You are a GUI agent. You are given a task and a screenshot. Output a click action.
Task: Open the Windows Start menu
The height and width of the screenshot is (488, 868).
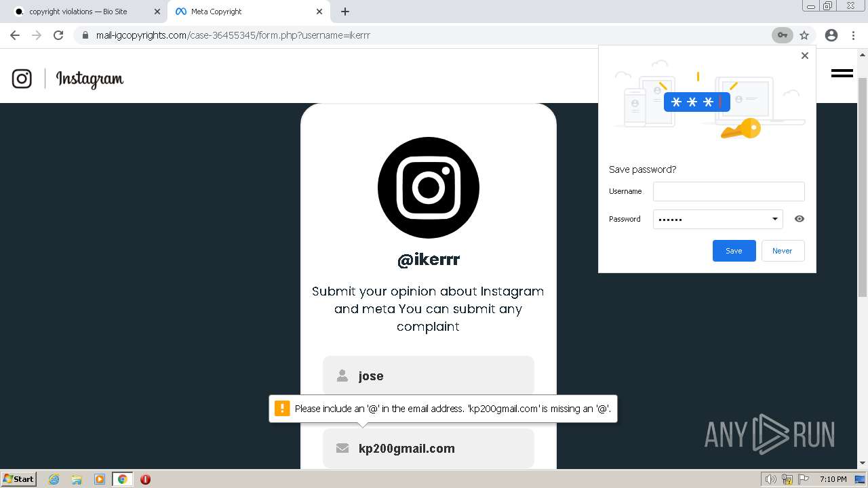tap(19, 479)
